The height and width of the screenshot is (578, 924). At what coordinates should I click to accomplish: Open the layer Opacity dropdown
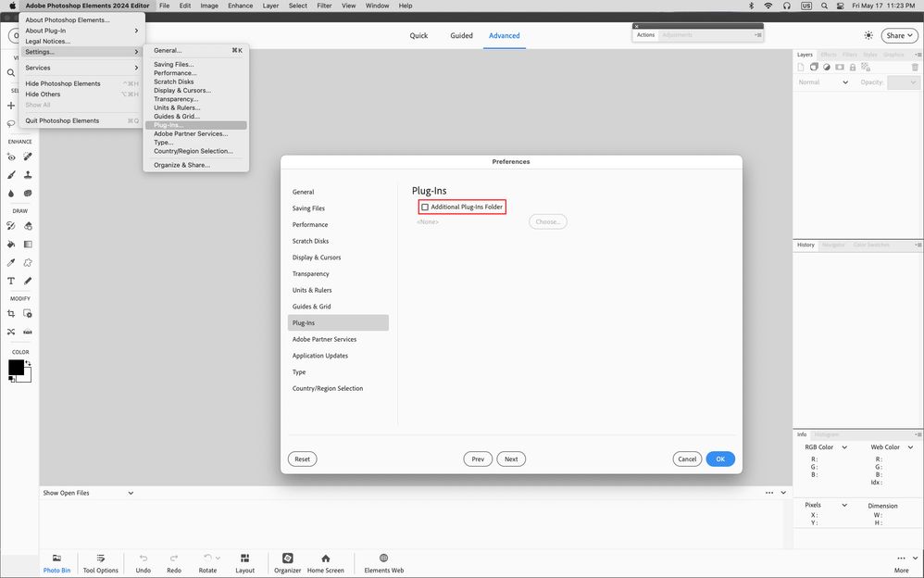click(x=903, y=82)
